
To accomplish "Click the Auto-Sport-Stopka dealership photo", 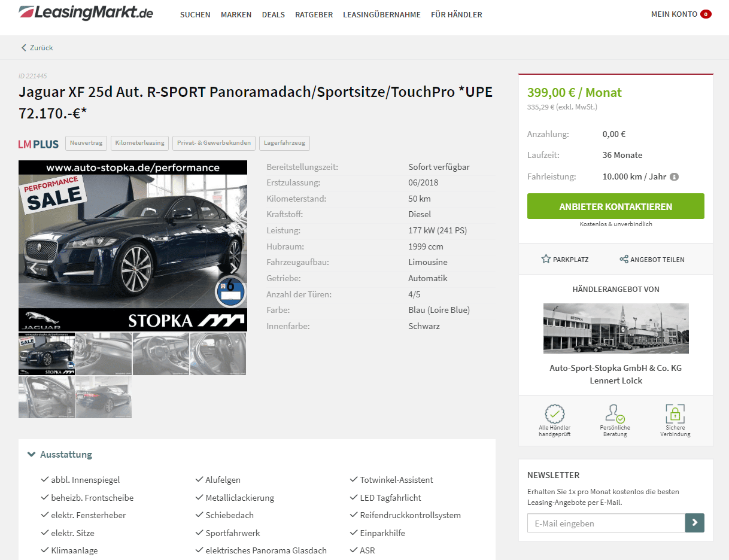I will tap(616, 328).
